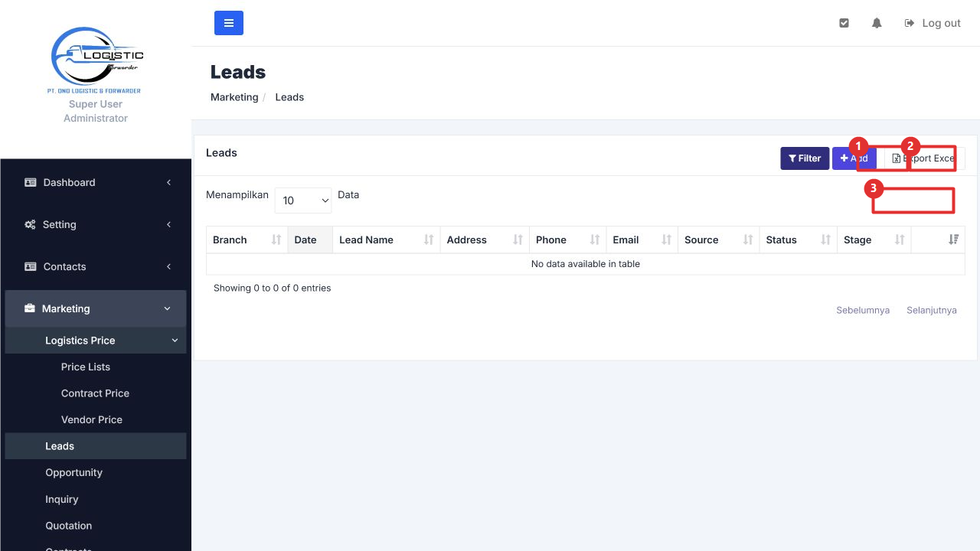Open the entries-per-page dropdown showing 10

[303, 201]
